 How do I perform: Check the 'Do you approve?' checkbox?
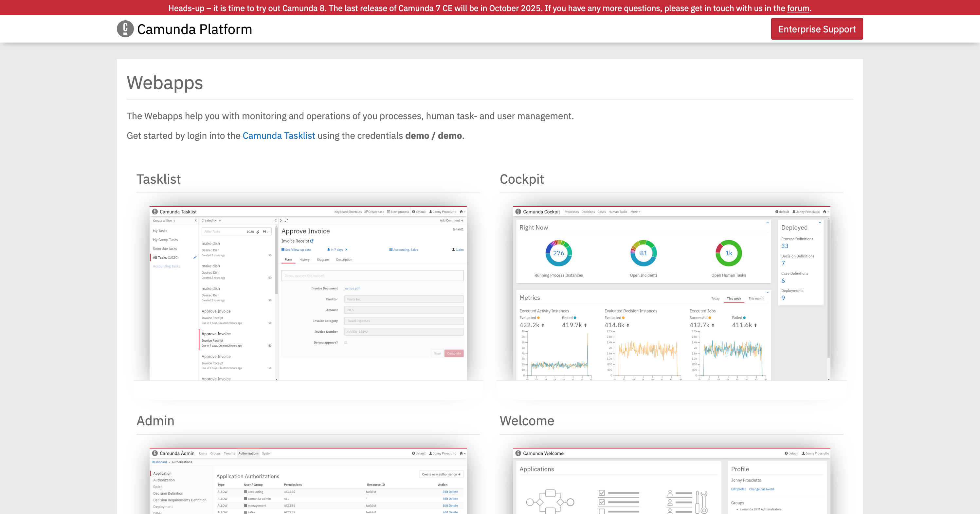click(346, 343)
